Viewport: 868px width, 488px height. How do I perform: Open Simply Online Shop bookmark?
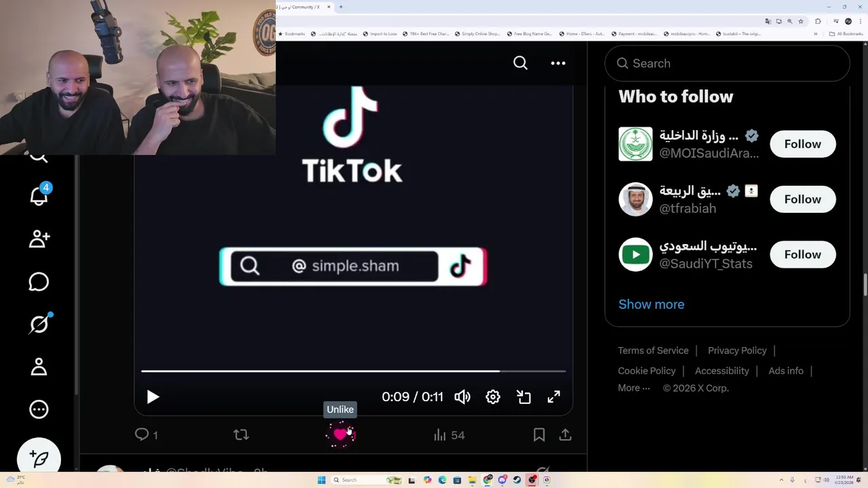click(477, 34)
